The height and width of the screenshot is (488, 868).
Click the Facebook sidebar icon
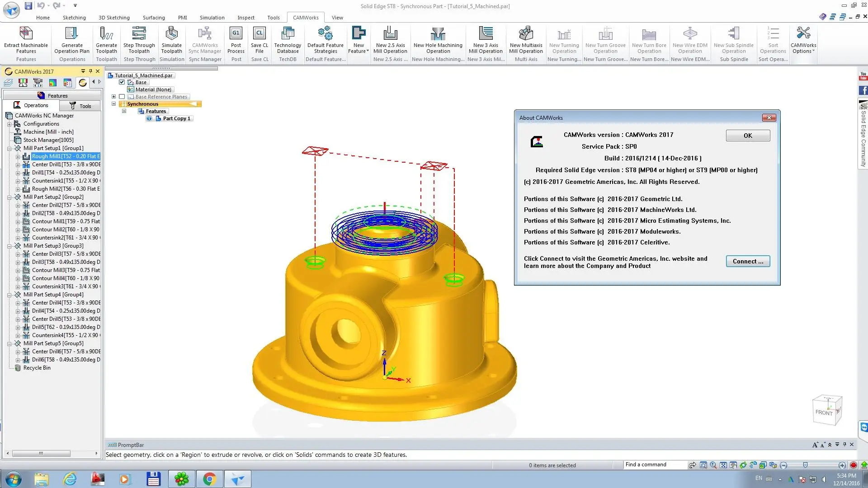click(x=863, y=90)
